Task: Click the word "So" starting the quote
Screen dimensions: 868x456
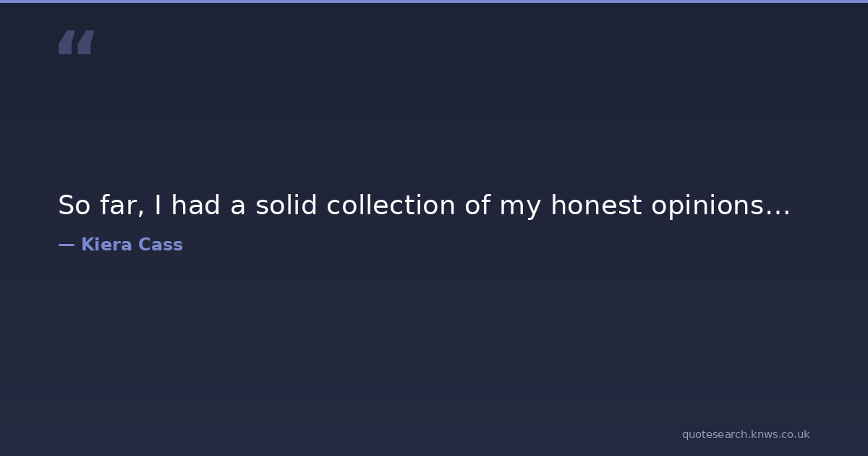Action: click(74, 206)
